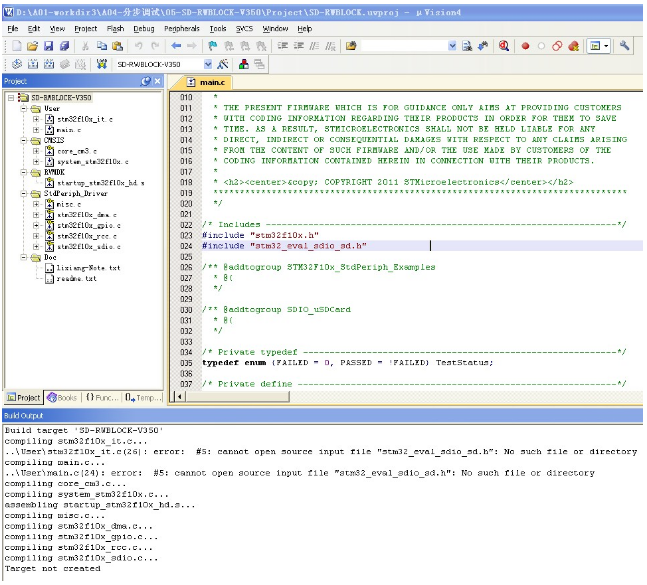Image resolution: width=647 pixels, height=585 pixels.
Task: Close the Project panel
Action: click(x=158, y=80)
